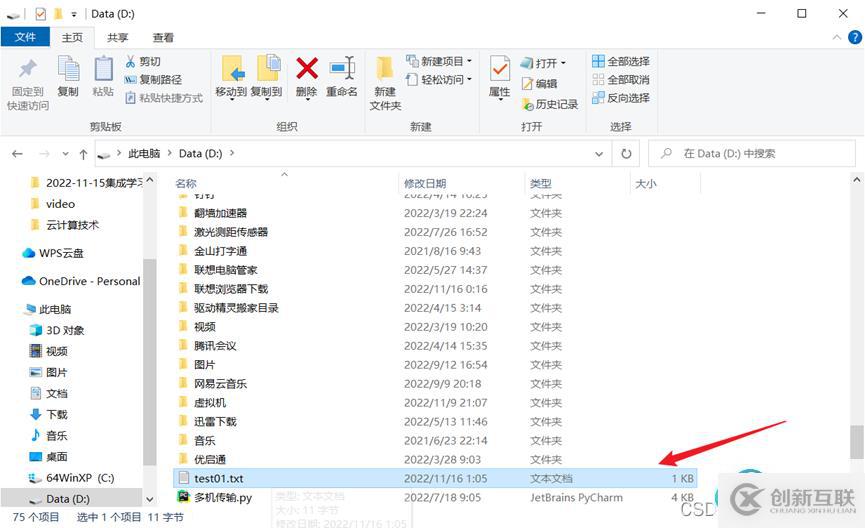Open the File (文件) menu tab
The image size is (865, 528).
click(25, 38)
